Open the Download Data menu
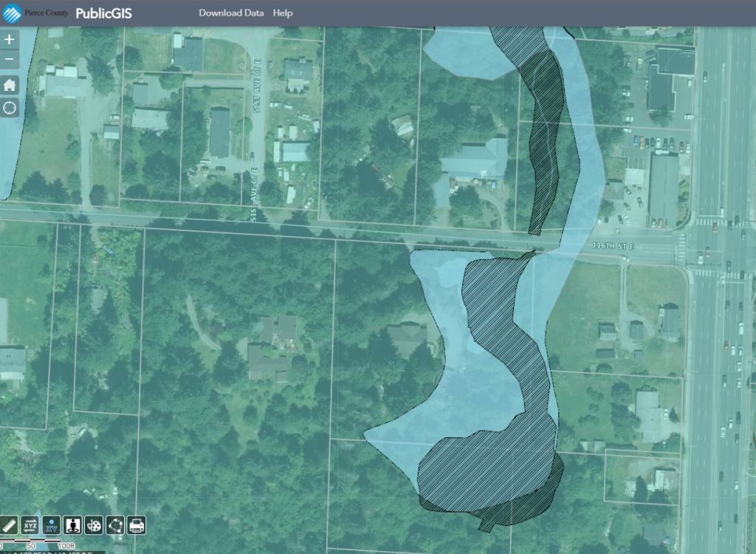 click(x=231, y=13)
